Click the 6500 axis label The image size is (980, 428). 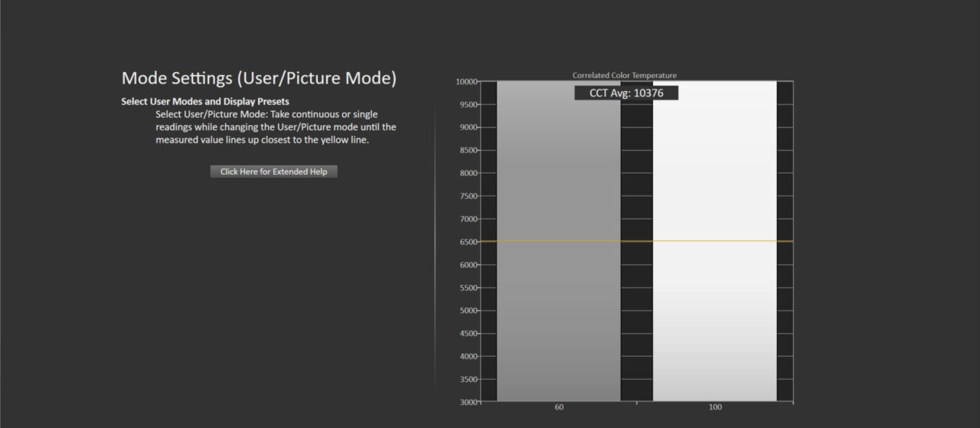467,242
